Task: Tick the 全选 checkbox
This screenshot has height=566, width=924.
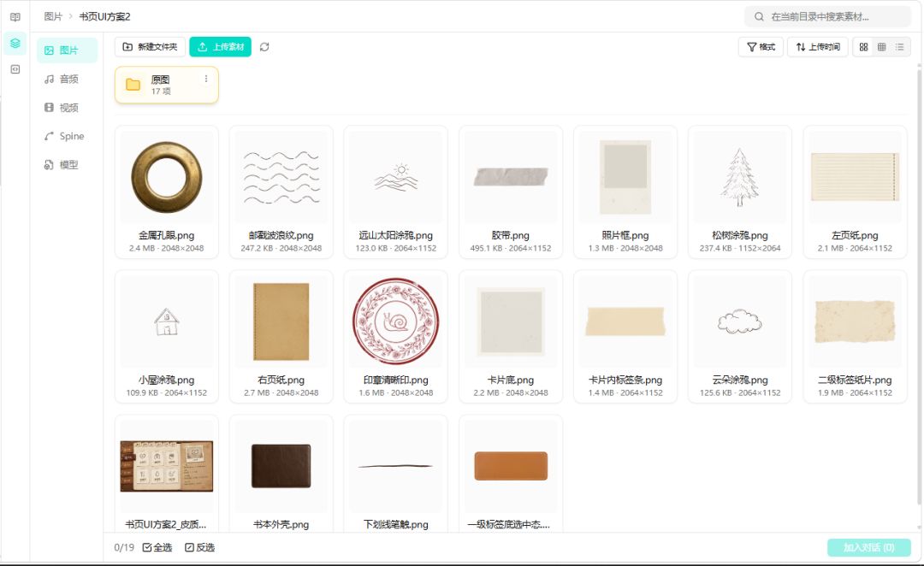Action: click(x=157, y=547)
